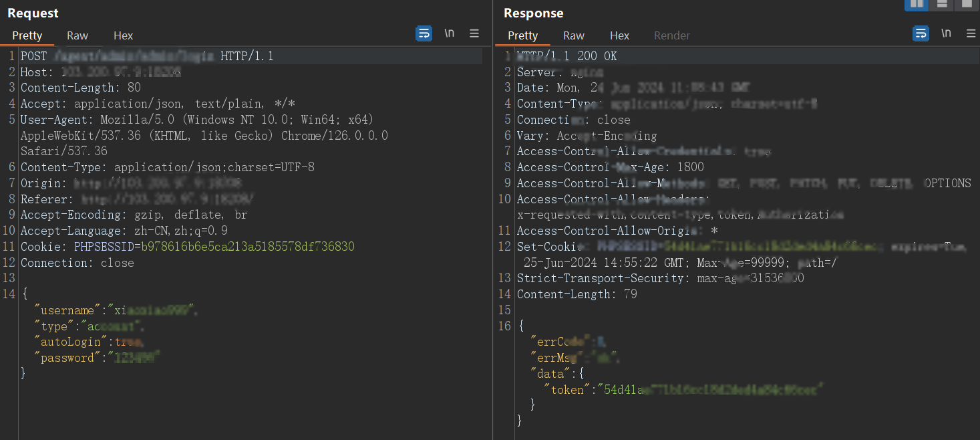Screen dimensions: 980x440
Task: Toggle word wrap in the Request panel
Action: pyautogui.click(x=424, y=33)
